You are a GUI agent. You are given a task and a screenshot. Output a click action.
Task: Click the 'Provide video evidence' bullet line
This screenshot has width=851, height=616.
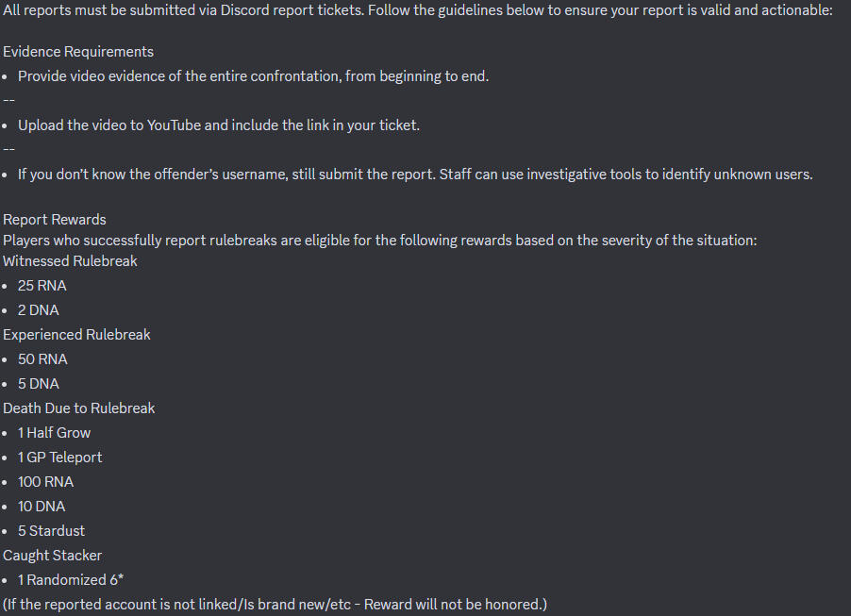coord(254,76)
